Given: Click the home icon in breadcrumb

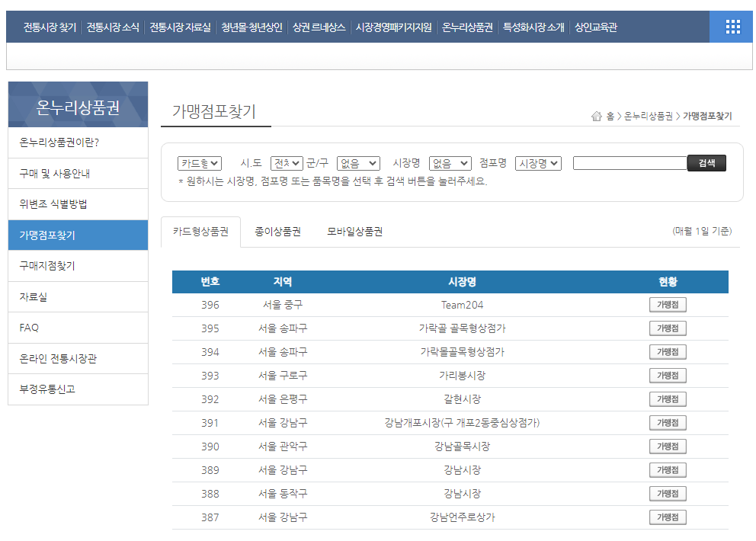Looking at the screenshot, I should pos(597,117).
